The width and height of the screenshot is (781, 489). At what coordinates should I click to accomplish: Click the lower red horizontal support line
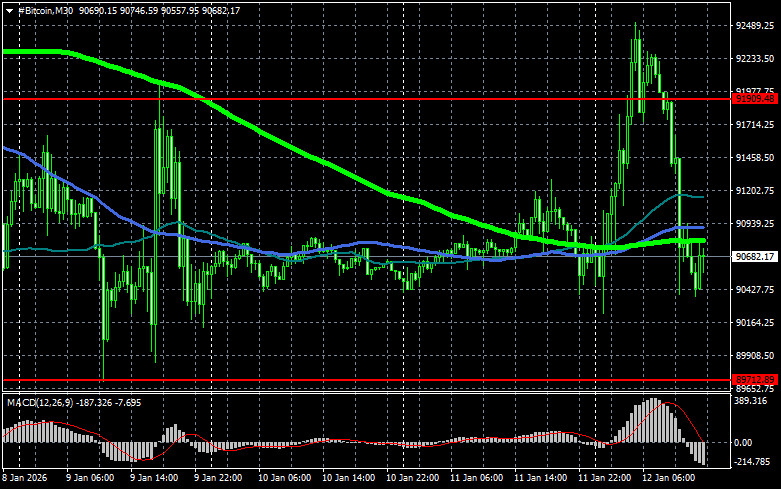coord(366,380)
